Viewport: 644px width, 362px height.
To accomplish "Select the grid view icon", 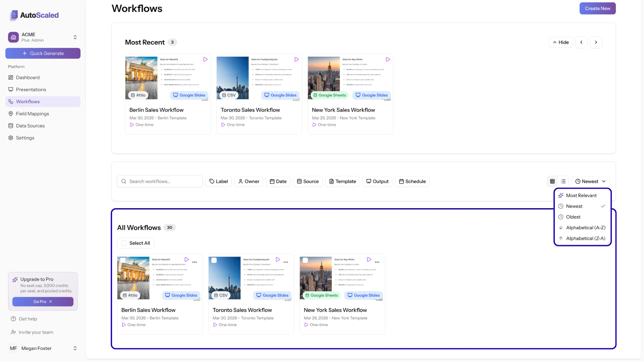I will pos(552,181).
